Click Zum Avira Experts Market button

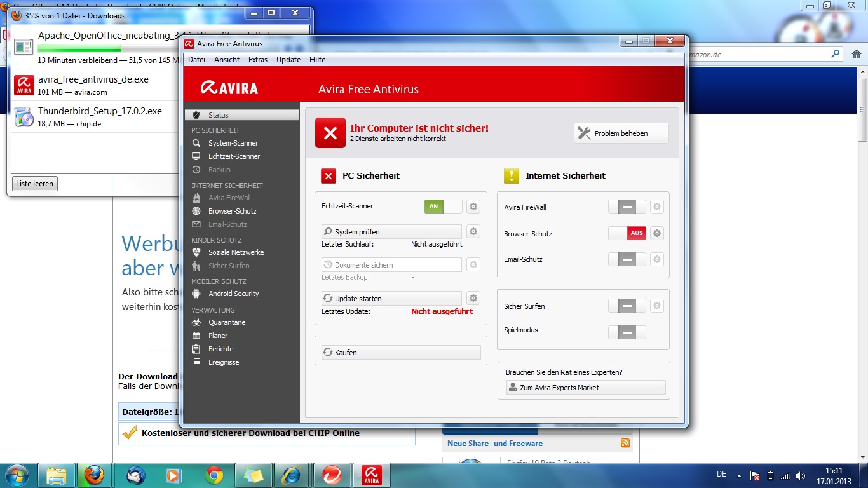(586, 388)
